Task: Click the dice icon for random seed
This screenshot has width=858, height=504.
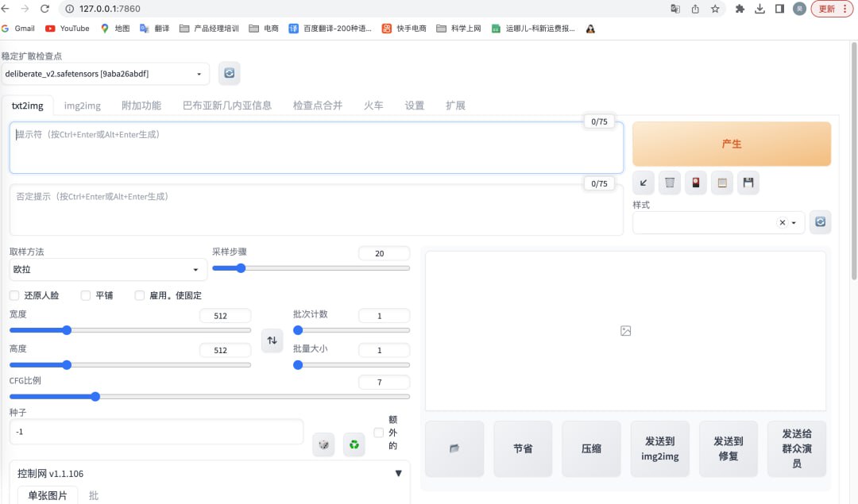Action: point(323,444)
